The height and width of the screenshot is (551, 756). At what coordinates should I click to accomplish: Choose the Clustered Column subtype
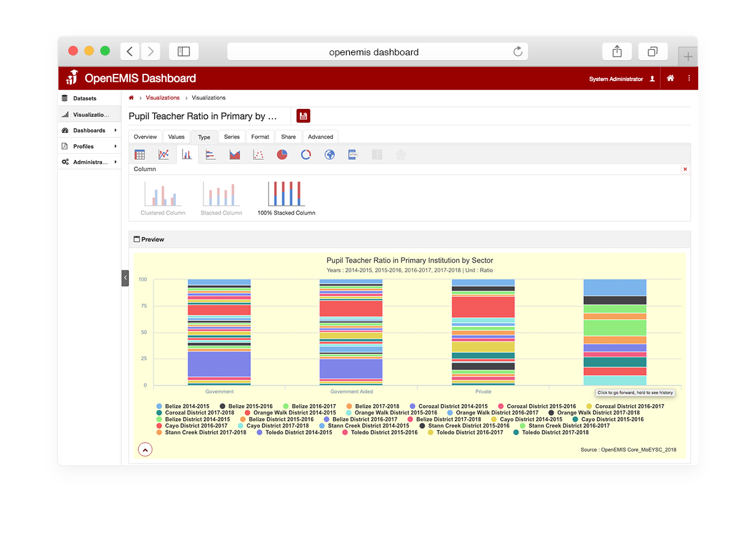163,198
